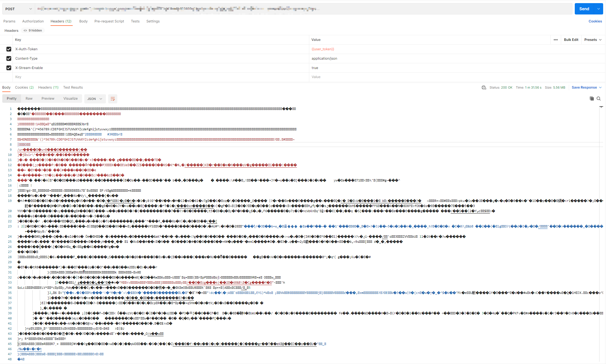Click the network globe icon near Status
This screenshot has width=606, height=364.
click(484, 87)
